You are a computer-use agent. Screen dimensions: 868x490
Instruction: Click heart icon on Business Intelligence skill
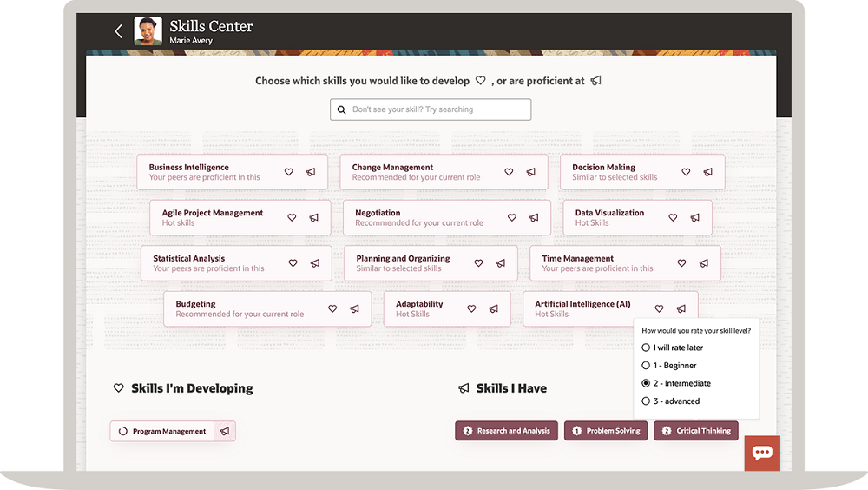click(289, 172)
